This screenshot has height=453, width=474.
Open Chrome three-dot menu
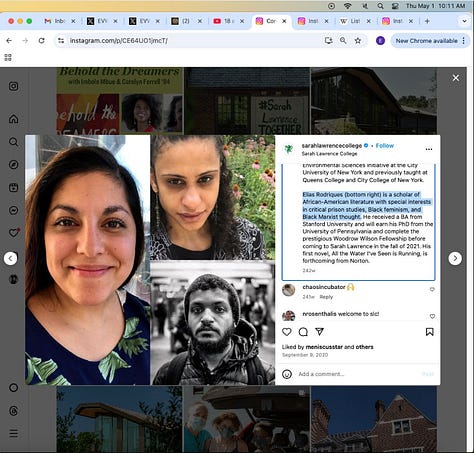463,41
